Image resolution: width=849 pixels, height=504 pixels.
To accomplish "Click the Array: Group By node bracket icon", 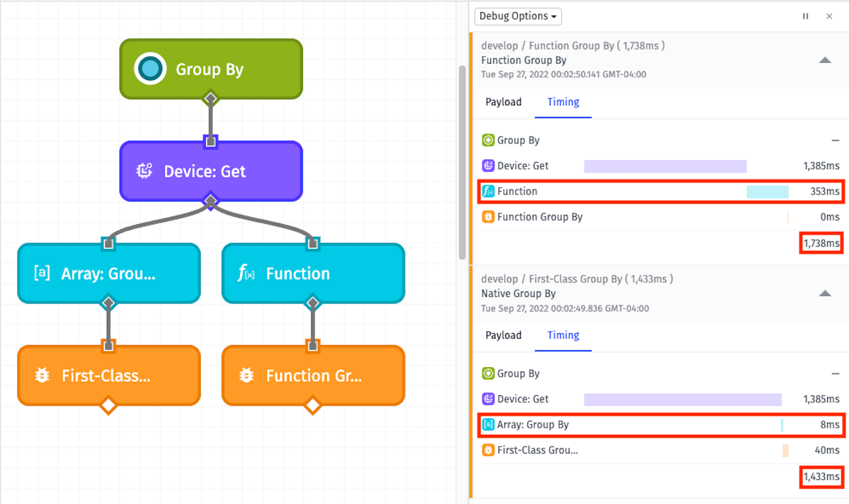I will [42, 274].
